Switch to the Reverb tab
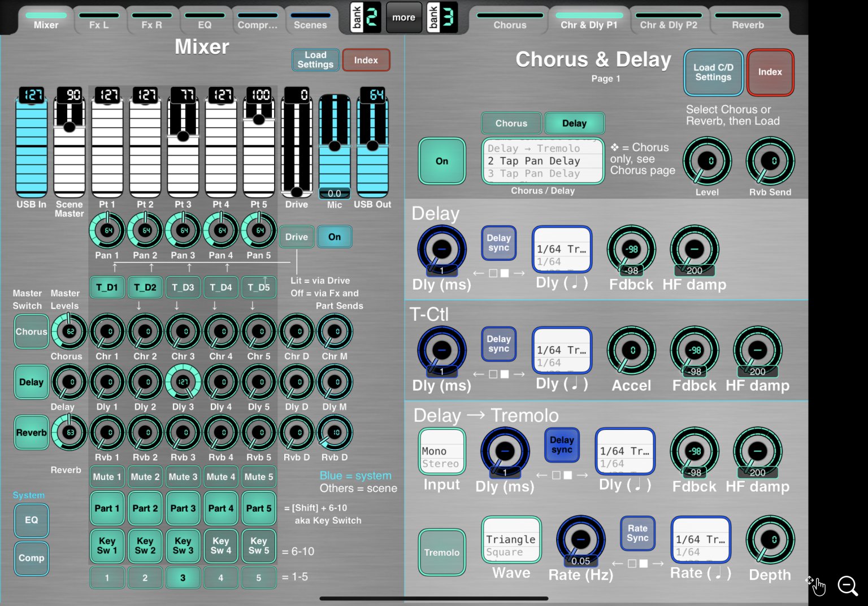 click(748, 20)
